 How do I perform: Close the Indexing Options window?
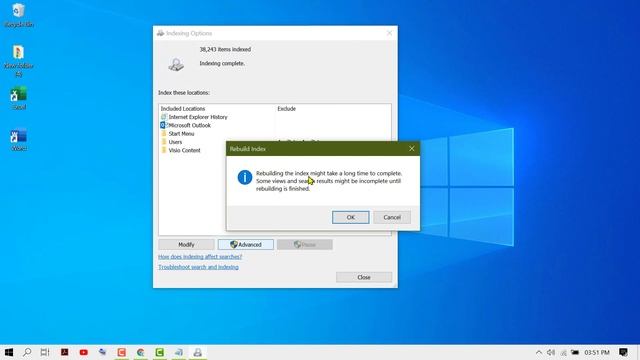(x=389, y=33)
